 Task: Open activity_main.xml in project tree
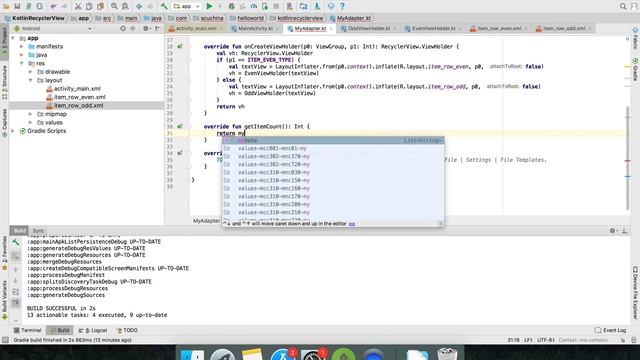click(77, 89)
